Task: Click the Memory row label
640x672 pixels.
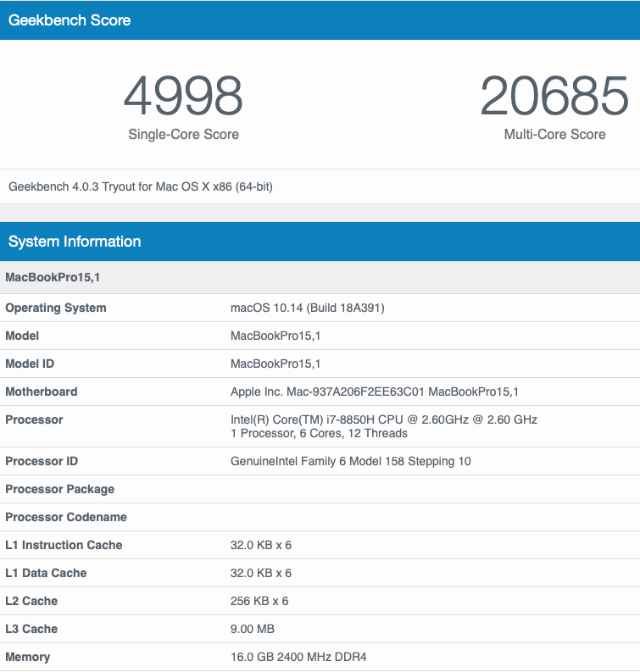Action: [27, 657]
